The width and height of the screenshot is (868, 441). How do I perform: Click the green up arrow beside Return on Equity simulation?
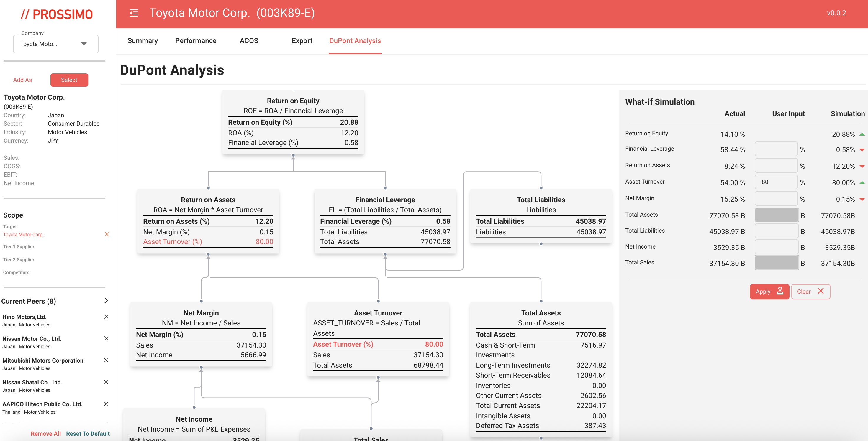coord(862,134)
